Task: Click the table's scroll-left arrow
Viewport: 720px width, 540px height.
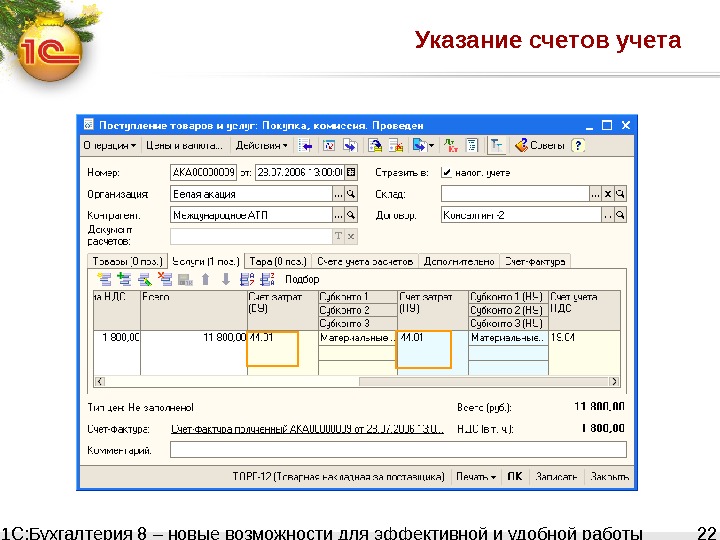Action: click(100, 381)
